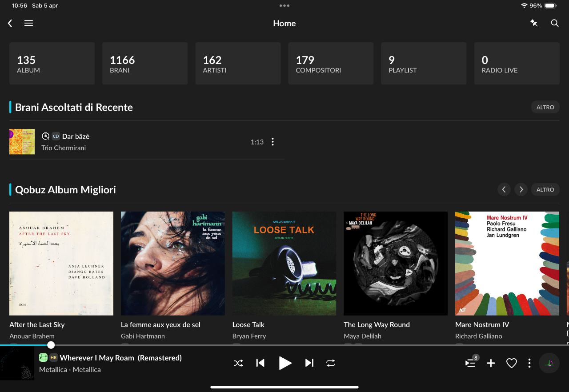Viewport: 569px width, 392px height.
Task: Select Mare Nostrum IV title text
Action: [x=482, y=325]
